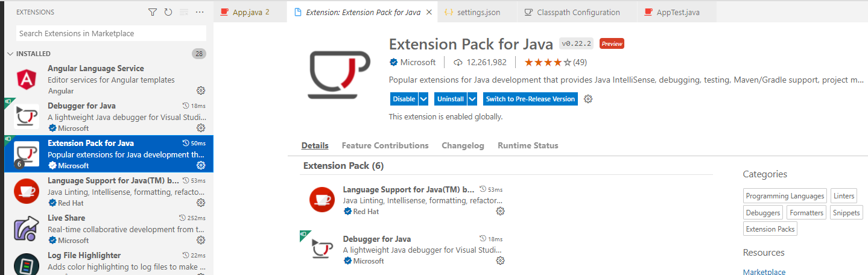The width and height of the screenshot is (868, 275).
Task: Open the extensions panel more actions menu
Action: coord(200,12)
